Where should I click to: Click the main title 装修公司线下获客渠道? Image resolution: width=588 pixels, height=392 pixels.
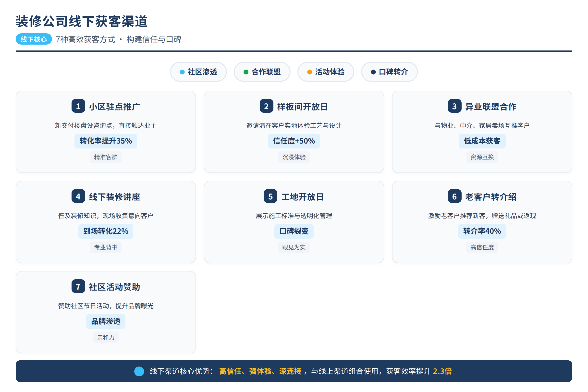pyautogui.click(x=82, y=21)
